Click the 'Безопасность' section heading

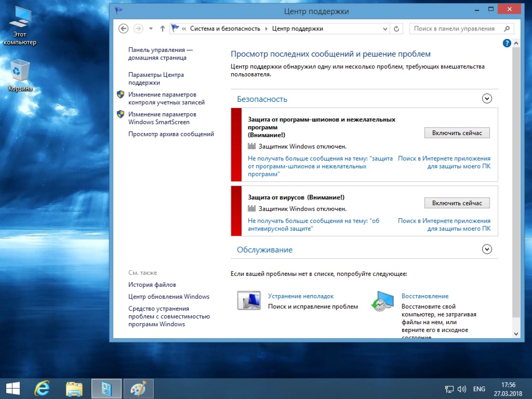[262, 99]
